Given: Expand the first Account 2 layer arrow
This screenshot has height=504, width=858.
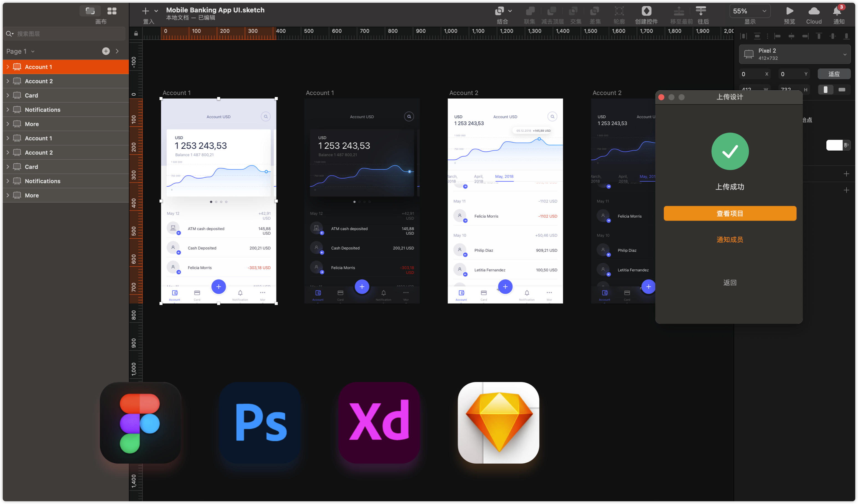Looking at the screenshot, I should (x=8, y=81).
